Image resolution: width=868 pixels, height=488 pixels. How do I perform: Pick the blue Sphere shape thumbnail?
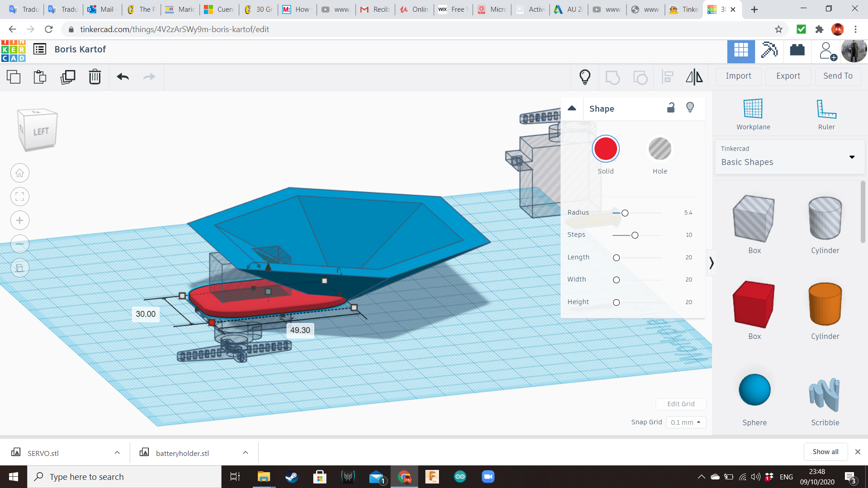(x=754, y=389)
